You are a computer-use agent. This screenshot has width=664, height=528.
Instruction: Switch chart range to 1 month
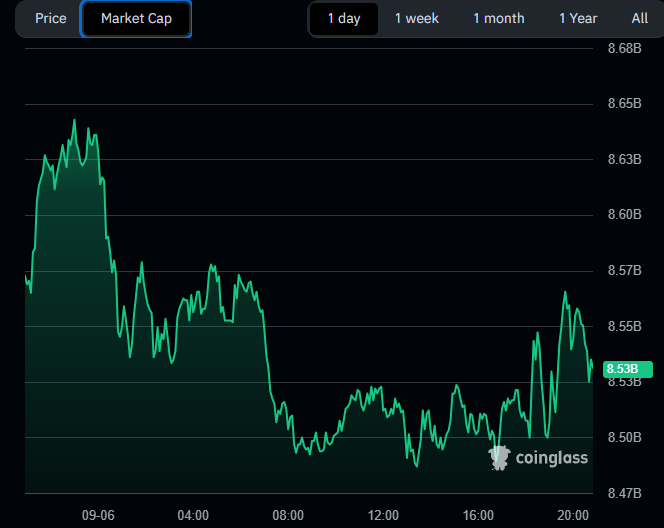[498, 19]
